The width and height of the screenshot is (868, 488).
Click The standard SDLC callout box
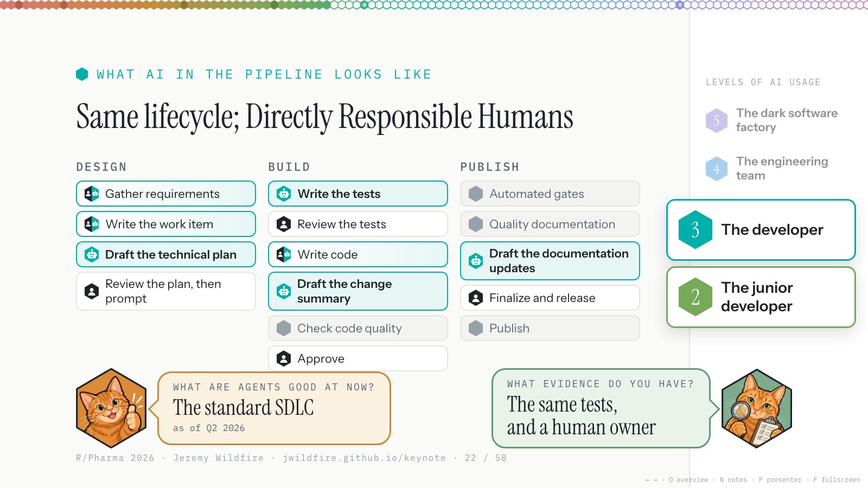coord(274,408)
